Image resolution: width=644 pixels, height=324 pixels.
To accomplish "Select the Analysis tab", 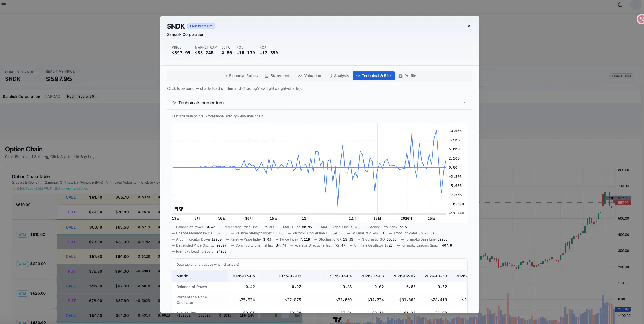I will point(338,76).
